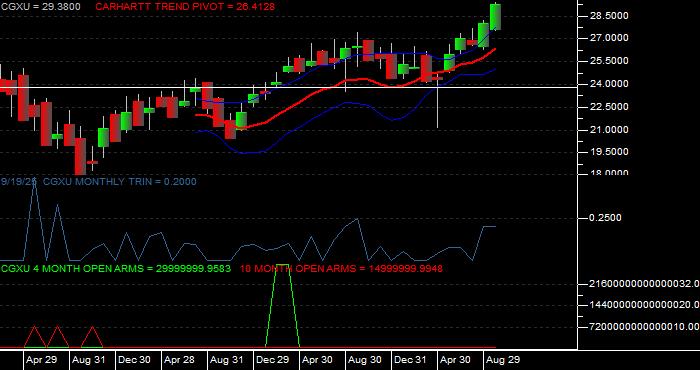700x370 pixels.
Task: Select the Aug 29 date label
Action: pyautogui.click(x=503, y=360)
